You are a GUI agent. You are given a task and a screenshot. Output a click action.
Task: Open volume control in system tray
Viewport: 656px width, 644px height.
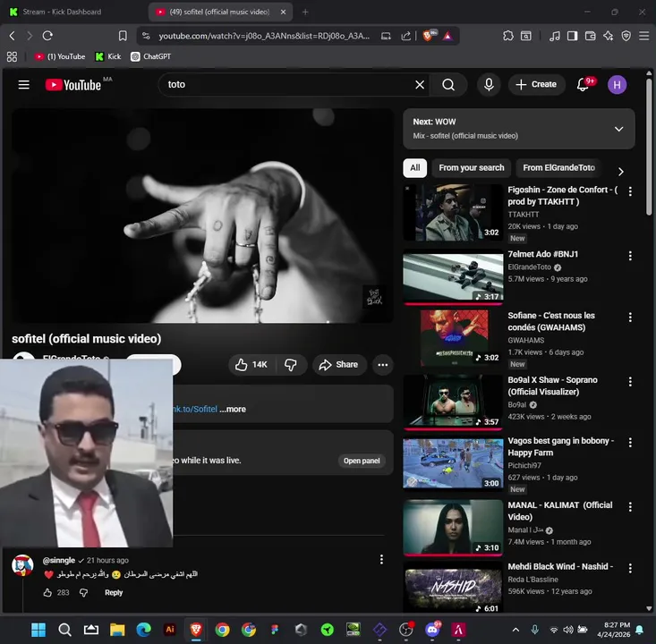click(x=568, y=630)
